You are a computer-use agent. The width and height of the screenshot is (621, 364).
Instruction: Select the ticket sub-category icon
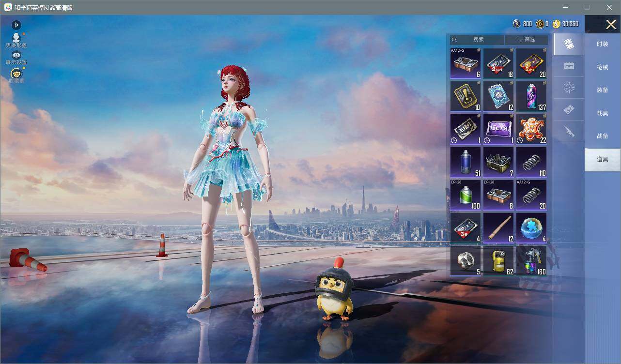click(569, 110)
